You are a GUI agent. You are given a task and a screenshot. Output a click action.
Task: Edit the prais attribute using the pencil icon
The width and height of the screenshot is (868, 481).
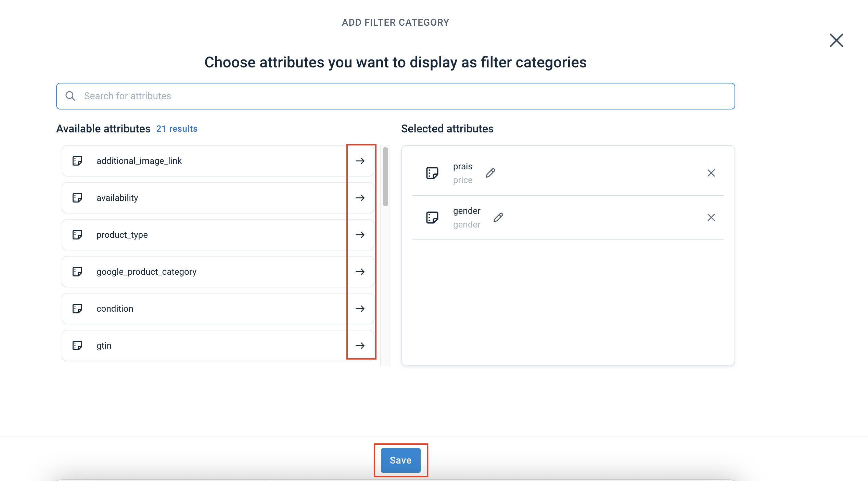click(x=490, y=173)
